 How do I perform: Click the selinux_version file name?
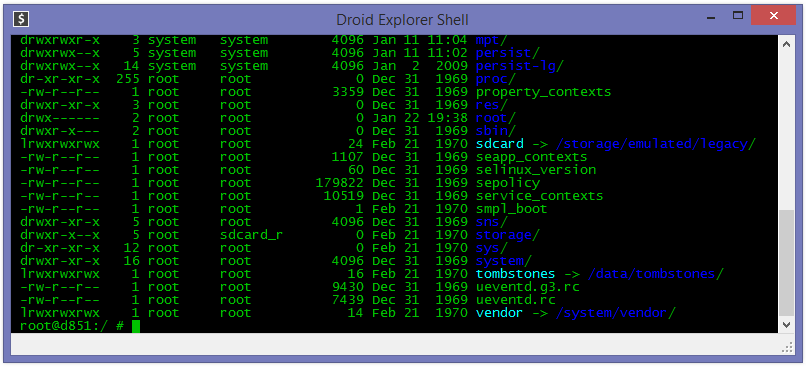(x=536, y=170)
